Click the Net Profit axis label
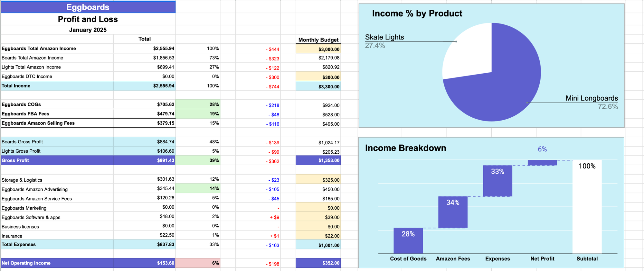Viewport: 644px width, 271px height. tap(542, 259)
